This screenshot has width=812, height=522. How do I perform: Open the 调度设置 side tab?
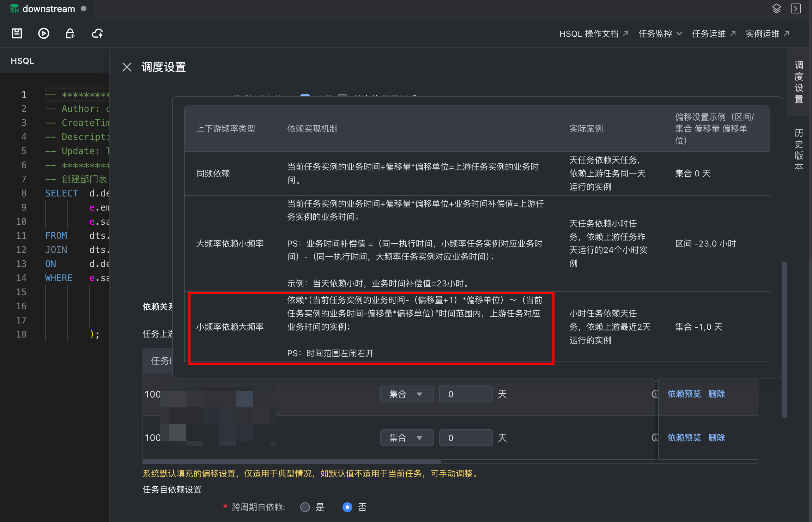tap(799, 82)
